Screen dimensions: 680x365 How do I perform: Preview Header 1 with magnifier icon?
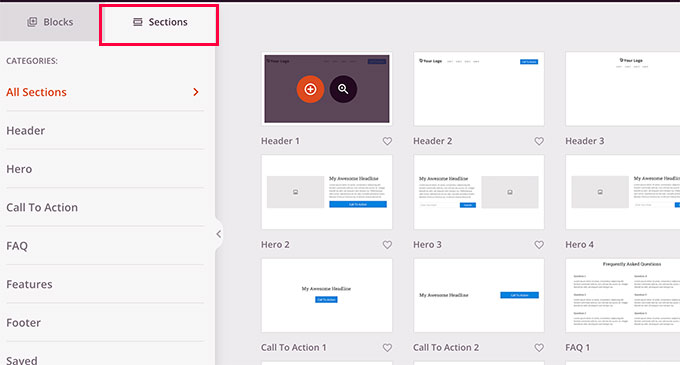[343, 89]
